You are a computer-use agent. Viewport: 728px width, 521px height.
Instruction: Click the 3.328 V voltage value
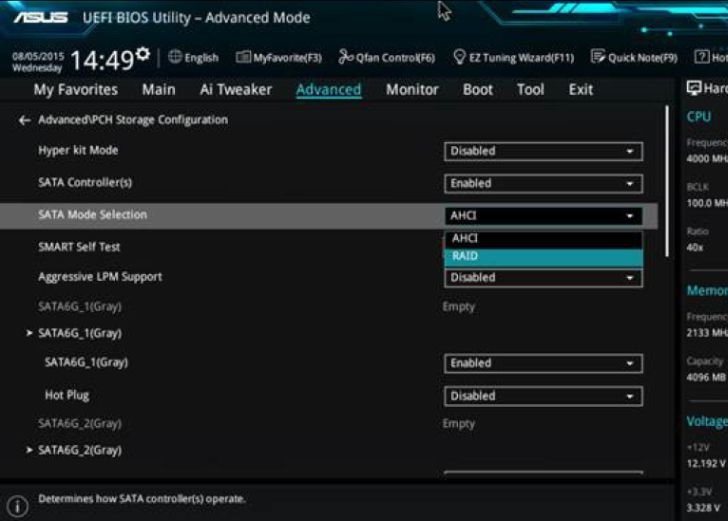[x=704, y=508]
